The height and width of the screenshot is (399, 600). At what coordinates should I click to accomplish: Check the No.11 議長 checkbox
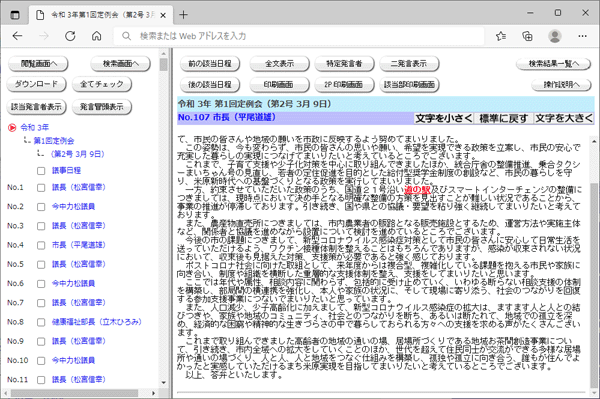click(x=41, y=380)
